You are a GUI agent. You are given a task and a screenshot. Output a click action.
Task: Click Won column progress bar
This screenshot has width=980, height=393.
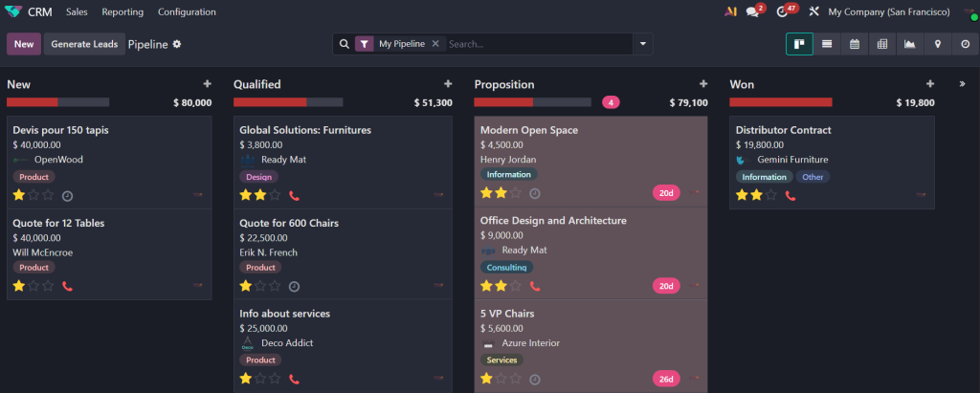[781, 102]
